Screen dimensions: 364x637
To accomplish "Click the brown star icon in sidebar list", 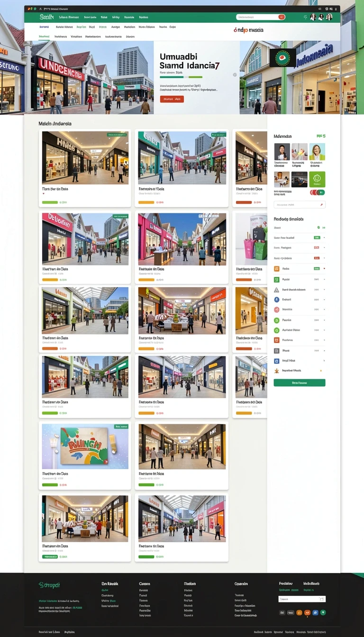I will point(277,371).
